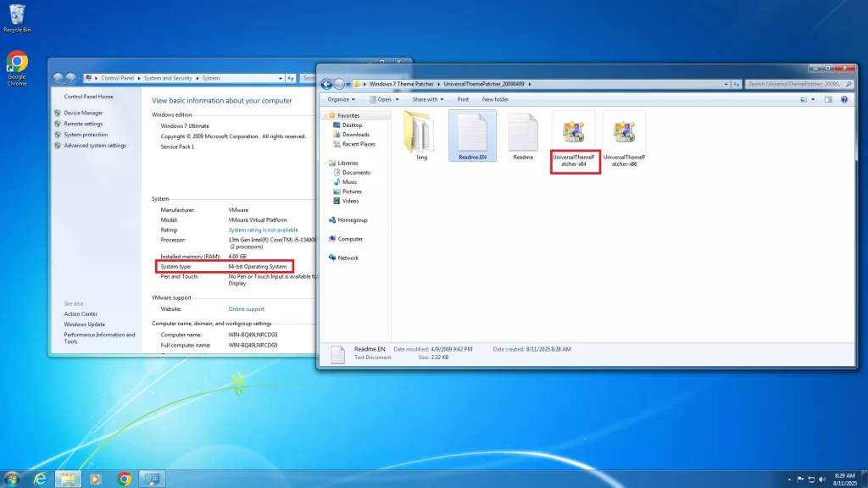Open the Windows Start menu orb
Viewport: 868px width, 488px height.
pyautogui.click(x=12, y=479)
